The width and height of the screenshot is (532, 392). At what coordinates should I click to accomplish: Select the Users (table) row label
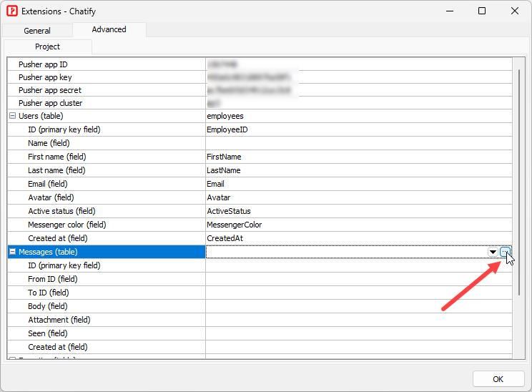coord(41,116)
